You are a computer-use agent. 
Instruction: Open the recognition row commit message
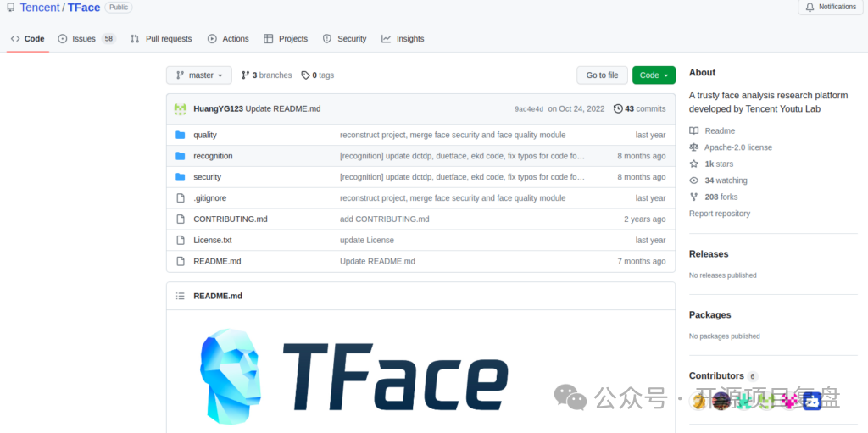tap(462, 156)
